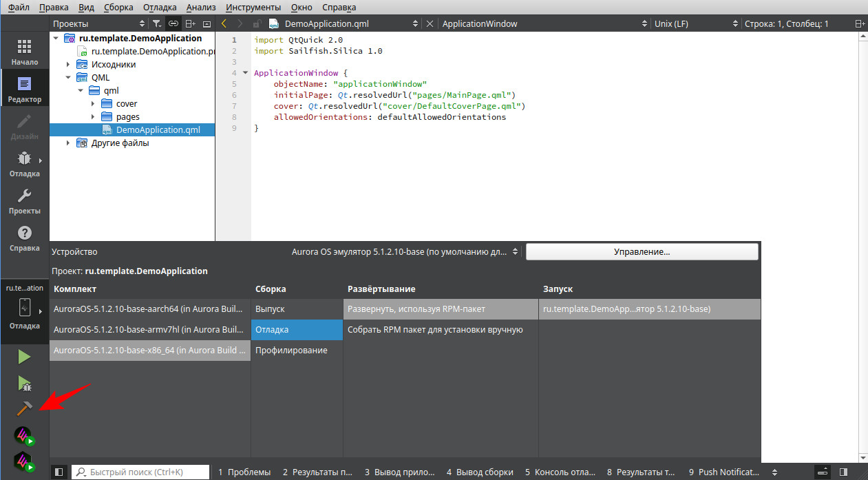Switch to the Отладка mode with bug icon
Screen dimensions: 868x480
pos(24,164)
